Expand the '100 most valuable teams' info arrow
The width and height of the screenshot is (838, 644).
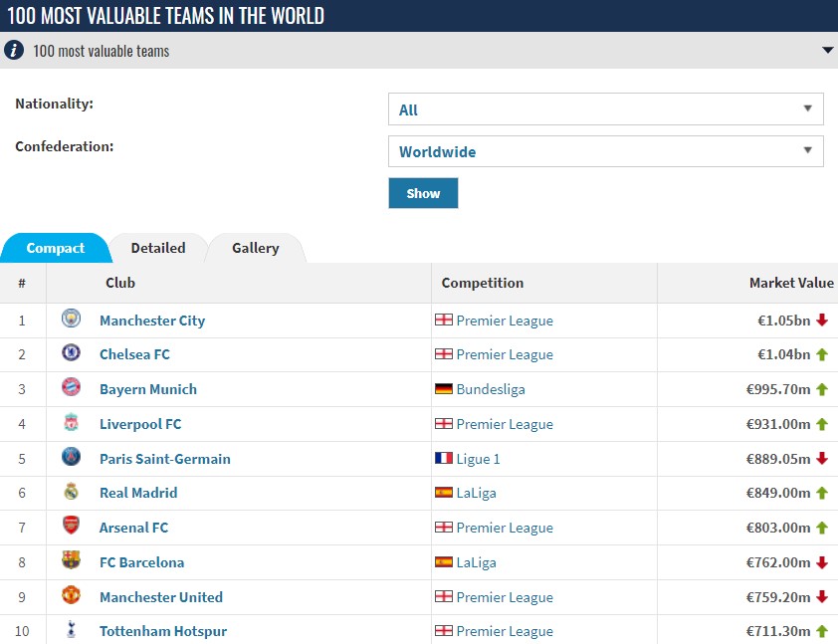click(x=827, y=50)
